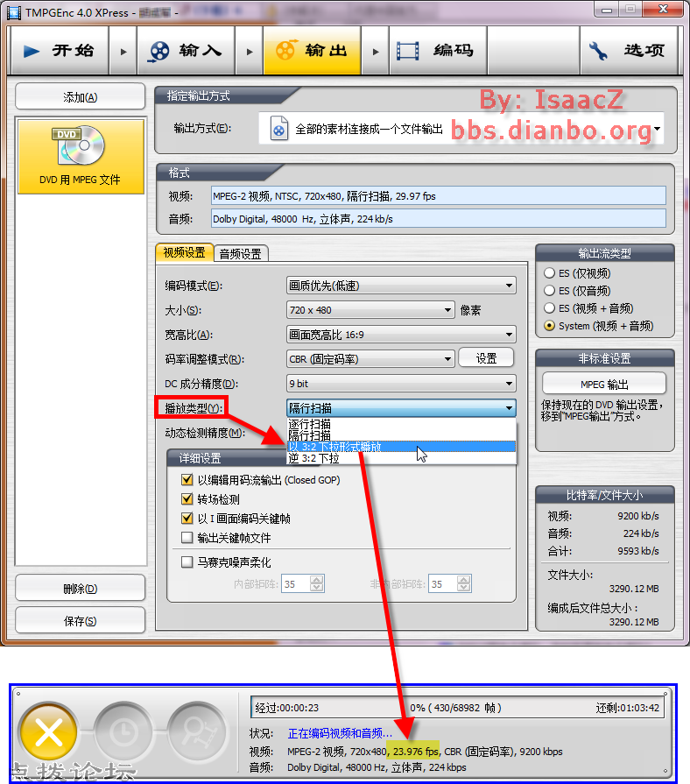The image size is (690, 784).
Task: Click the 非内部矩阵 stepper arrows
Action: tap(464, 583)
